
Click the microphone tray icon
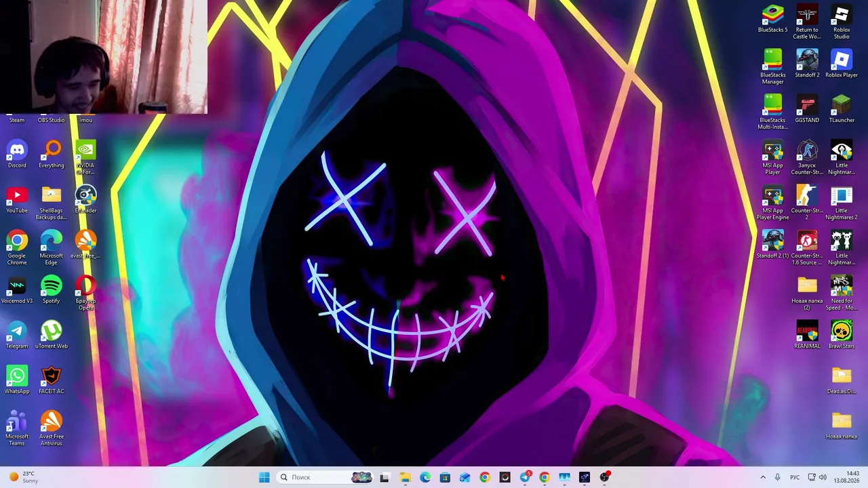(x=777, y=477)
